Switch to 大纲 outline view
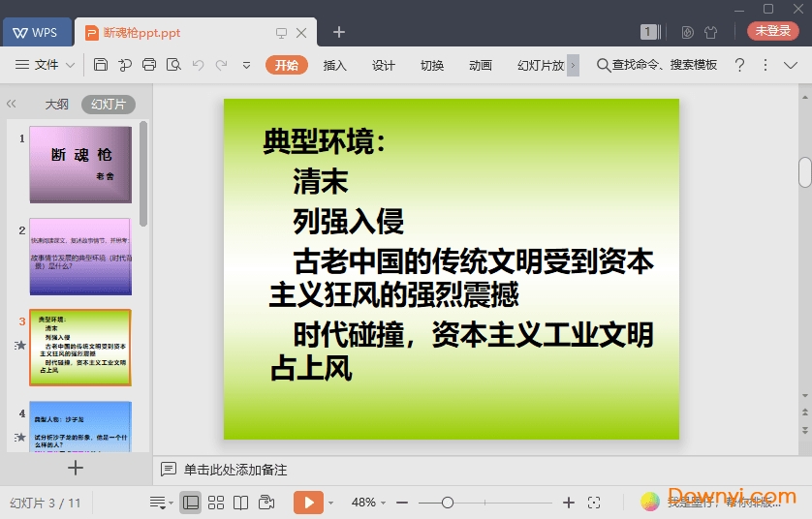 click(56, 104)
